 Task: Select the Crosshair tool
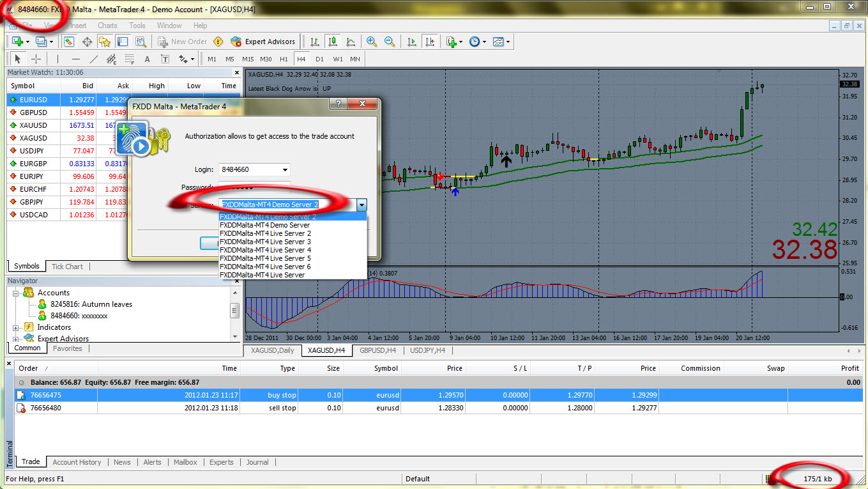point(36,59)
